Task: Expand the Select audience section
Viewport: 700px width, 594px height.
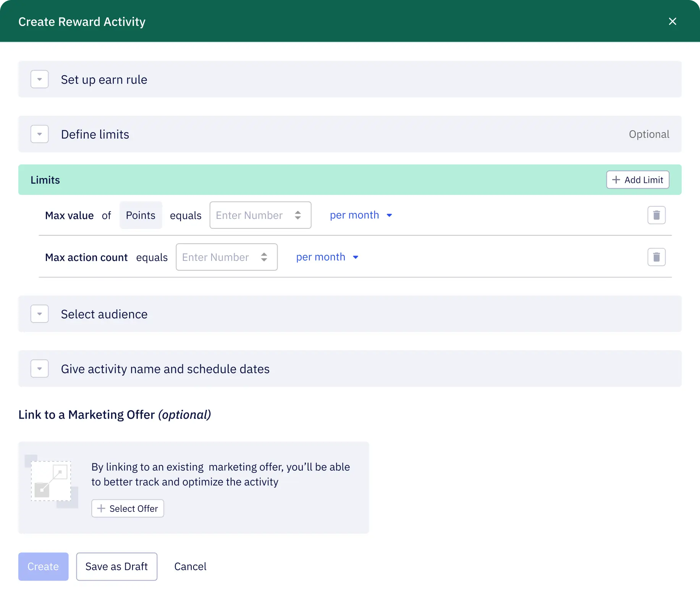Action: pyautogui.click(x=40, y=314)
